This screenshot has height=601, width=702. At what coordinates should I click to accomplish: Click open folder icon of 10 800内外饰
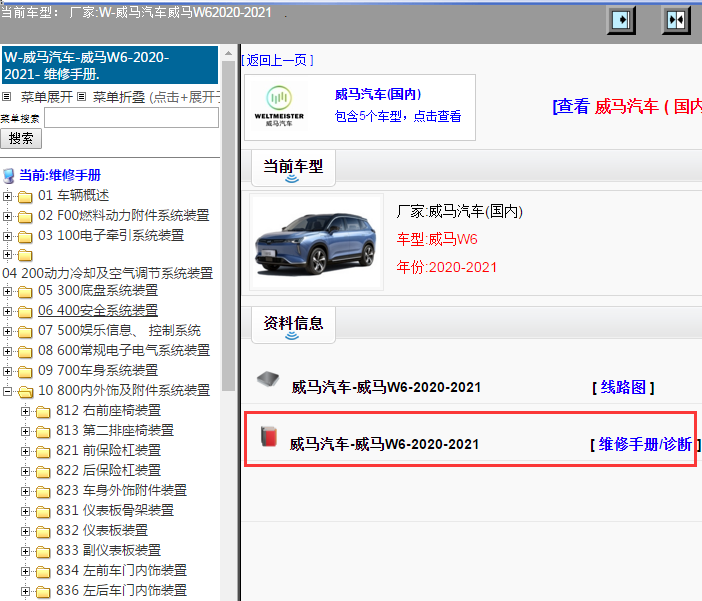(26, 391)
